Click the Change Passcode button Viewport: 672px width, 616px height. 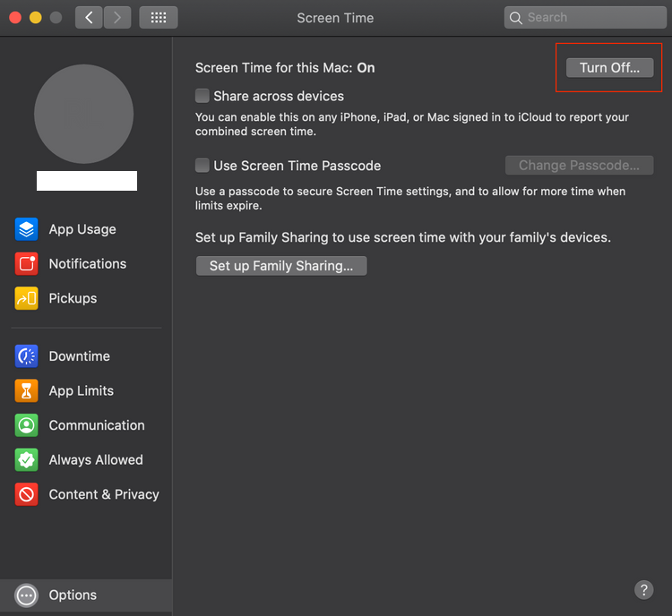click(x=579, y=166)
